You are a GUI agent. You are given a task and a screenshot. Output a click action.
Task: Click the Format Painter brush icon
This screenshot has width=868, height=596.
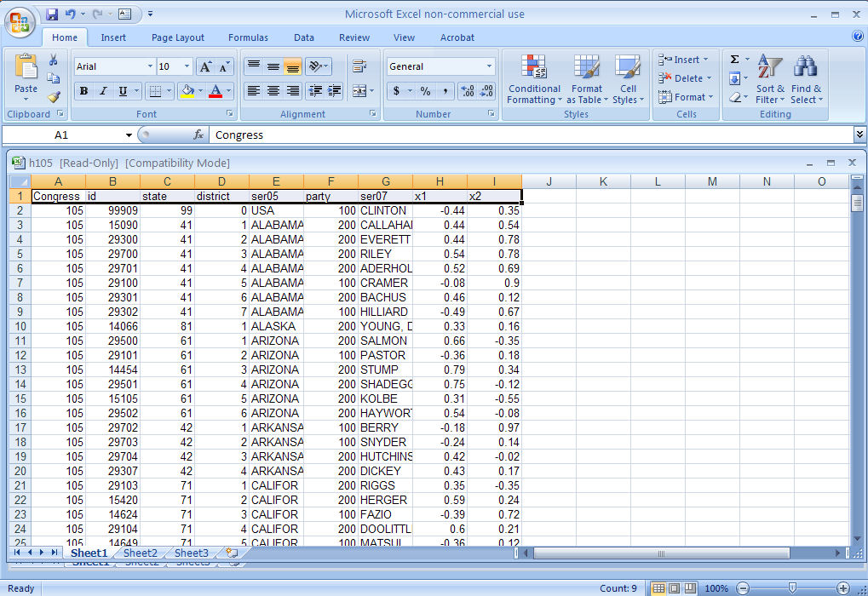(54, 96)
